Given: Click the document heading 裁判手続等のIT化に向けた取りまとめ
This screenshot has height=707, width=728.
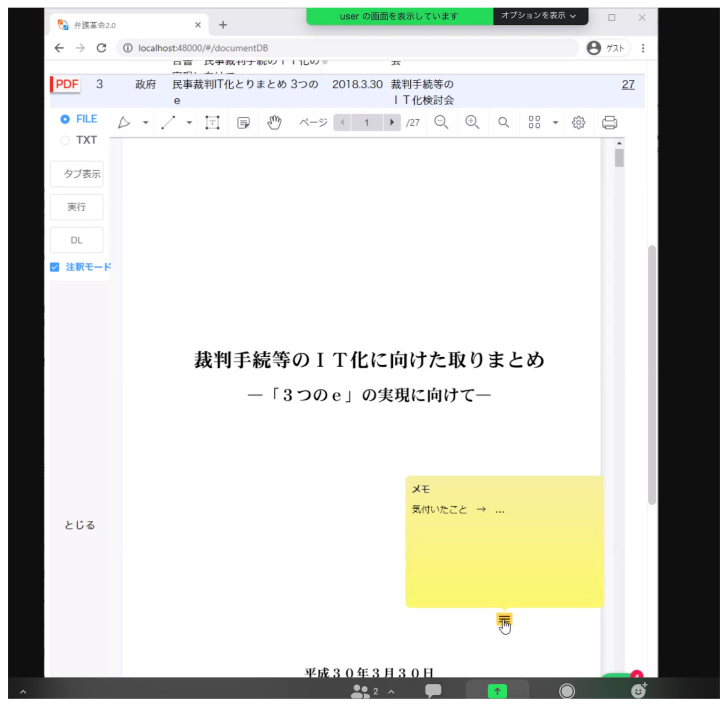Looking at the screenshot, I should pos(369,360).
